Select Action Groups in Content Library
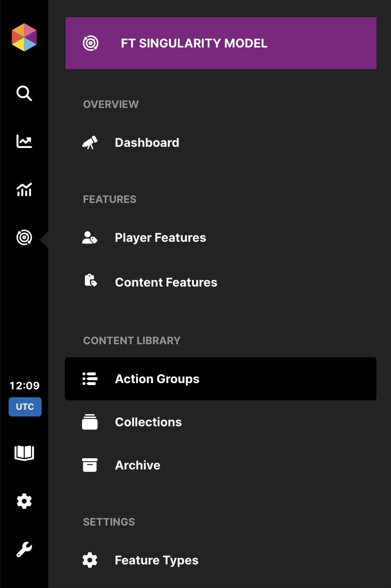 tap(157, 379)
